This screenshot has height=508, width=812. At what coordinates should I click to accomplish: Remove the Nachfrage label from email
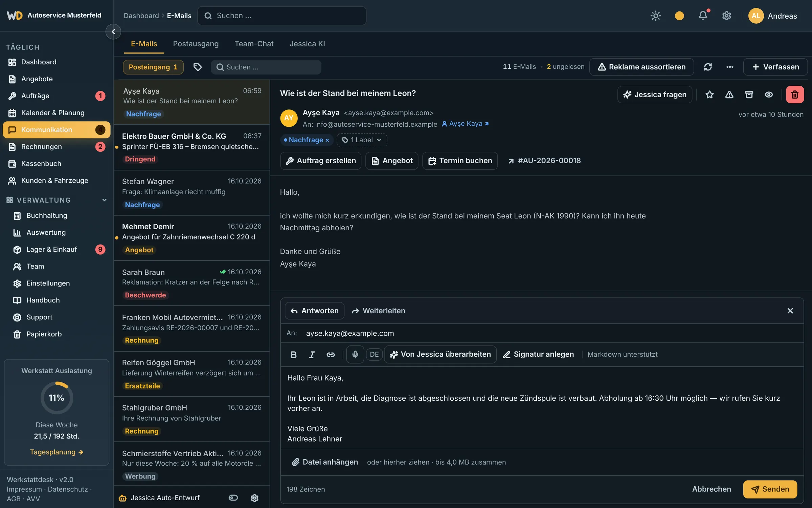tap(327, 140)
